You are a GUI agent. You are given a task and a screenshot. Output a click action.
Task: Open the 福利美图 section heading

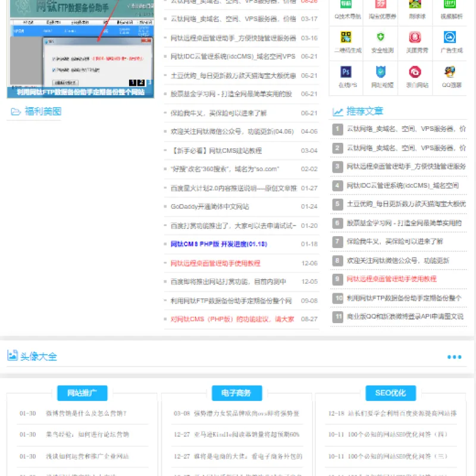[43, 111]
